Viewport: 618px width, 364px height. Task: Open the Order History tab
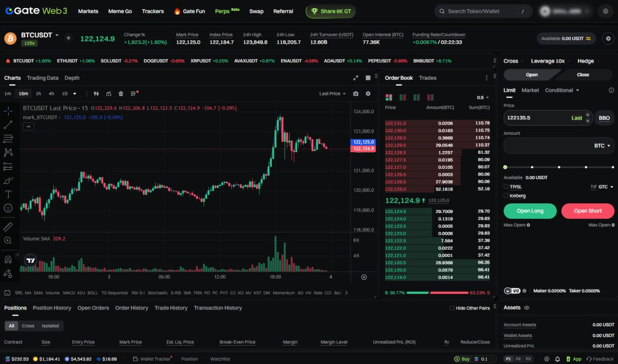132,308
